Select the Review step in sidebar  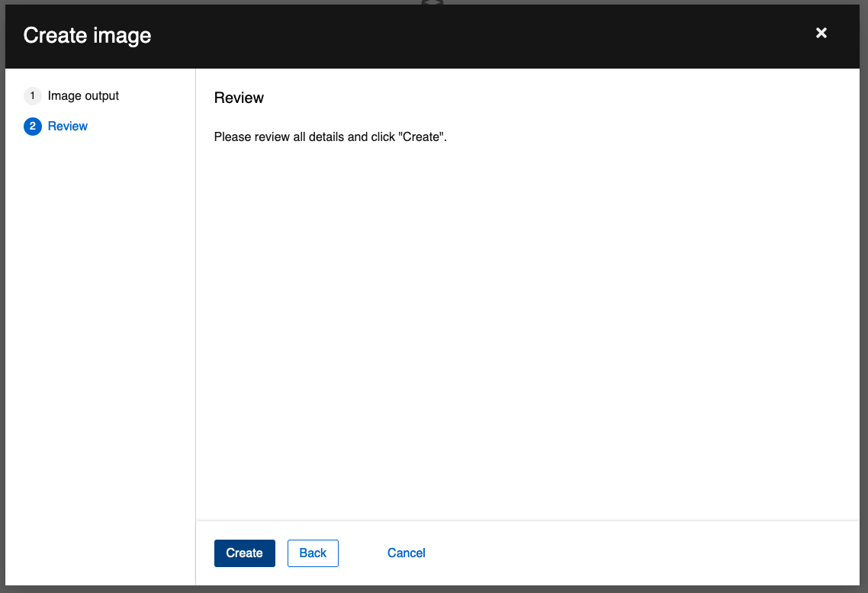pos(68,127)
